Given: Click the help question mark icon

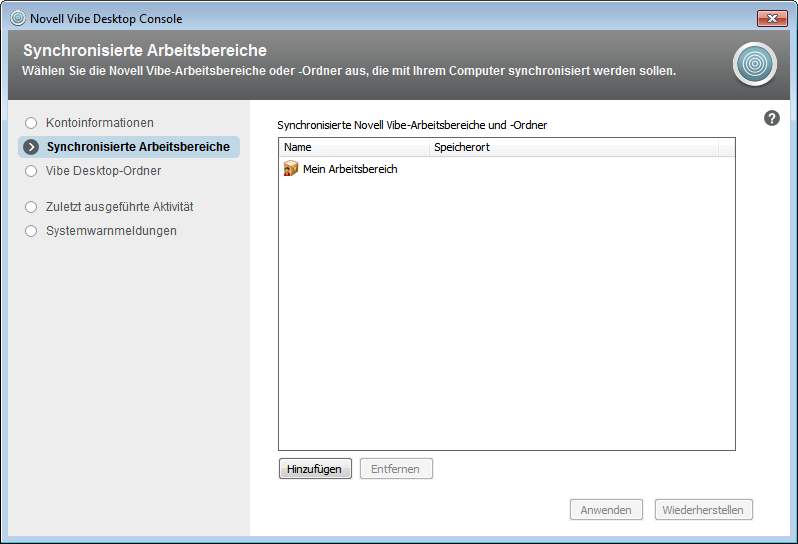Looking at the screenshot, I should [x=772, y=118].
